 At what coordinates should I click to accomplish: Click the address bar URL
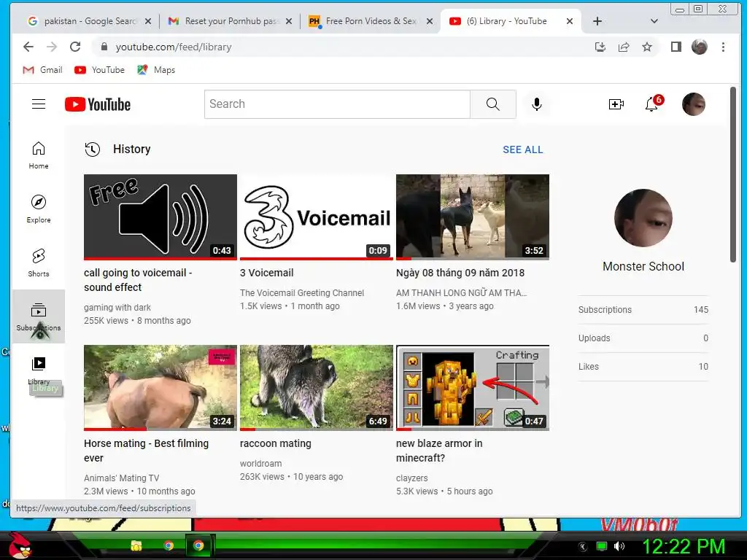(174, 47)
